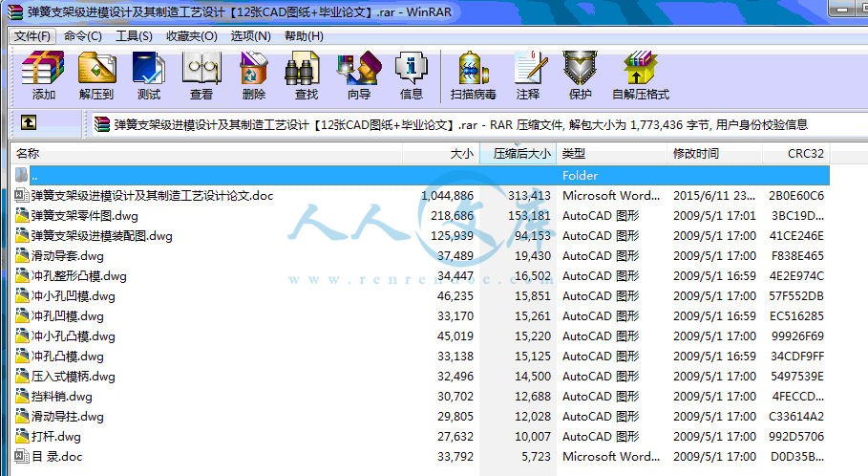Viewport: 868px width, 476px height.
Task: Click icon of 冲孔凸模.dwg
Action: point(22,356)
